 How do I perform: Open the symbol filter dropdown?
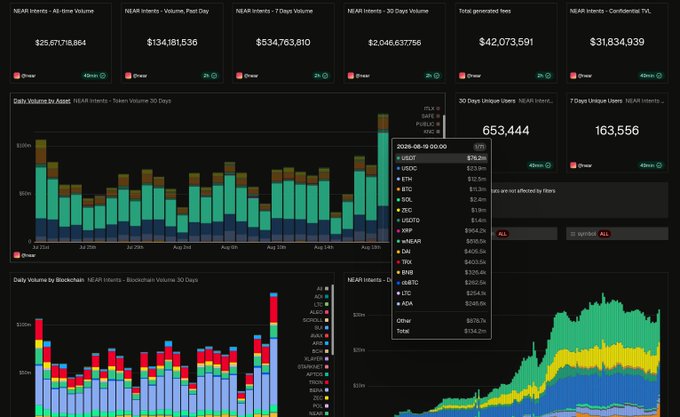click(617, 234)
